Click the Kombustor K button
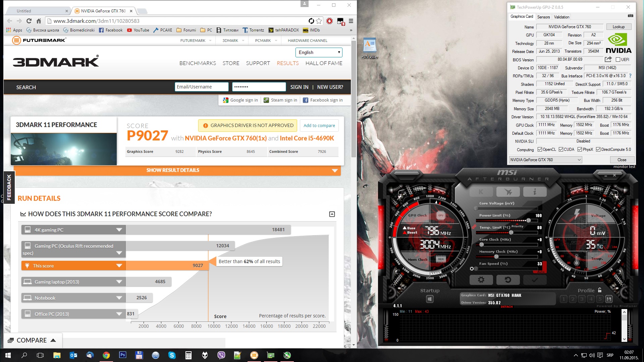This screenshot has width=644, height=362. (x=481, y=192)
